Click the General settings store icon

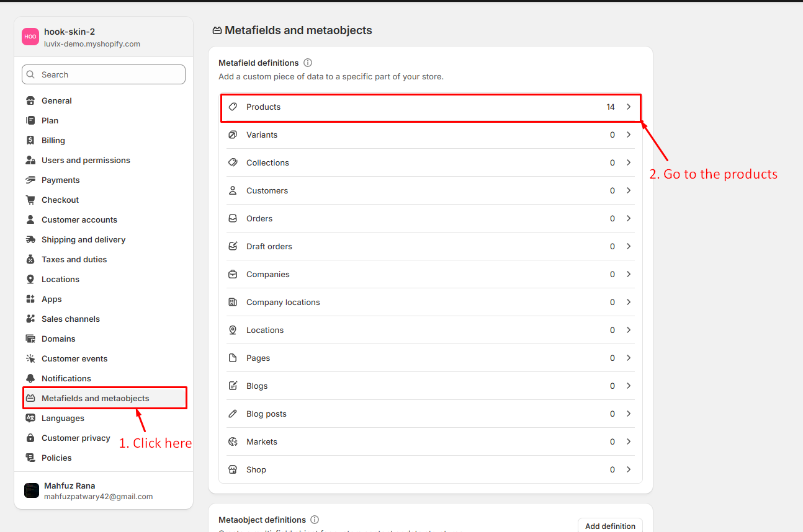coord(30,100)
